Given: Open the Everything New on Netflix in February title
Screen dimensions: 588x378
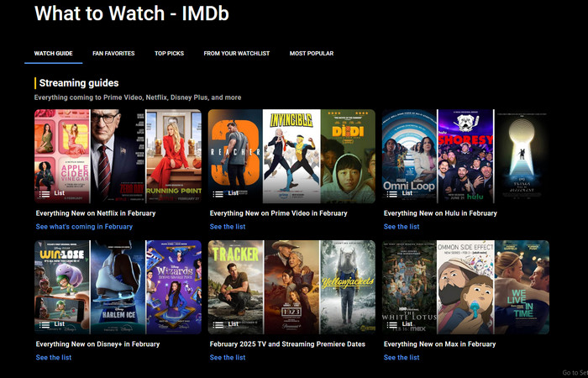Looking at the screenshot, I should pyautogui.click(x=96, y=213).
